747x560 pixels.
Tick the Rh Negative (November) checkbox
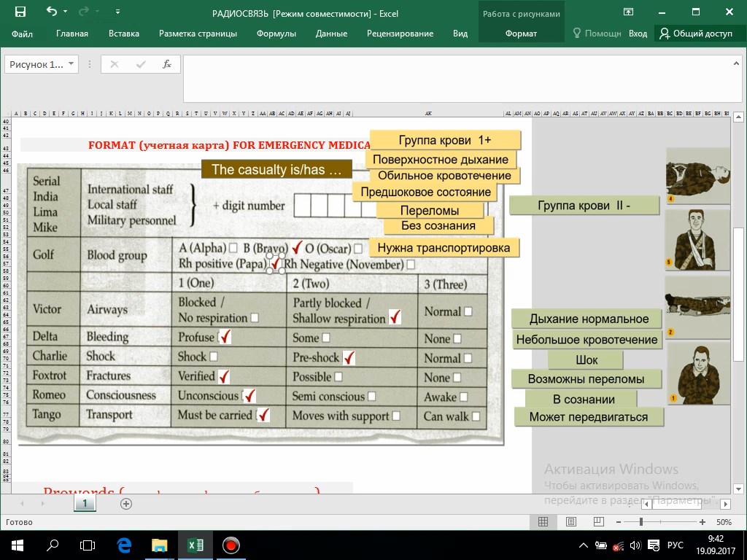coord(411,264)
